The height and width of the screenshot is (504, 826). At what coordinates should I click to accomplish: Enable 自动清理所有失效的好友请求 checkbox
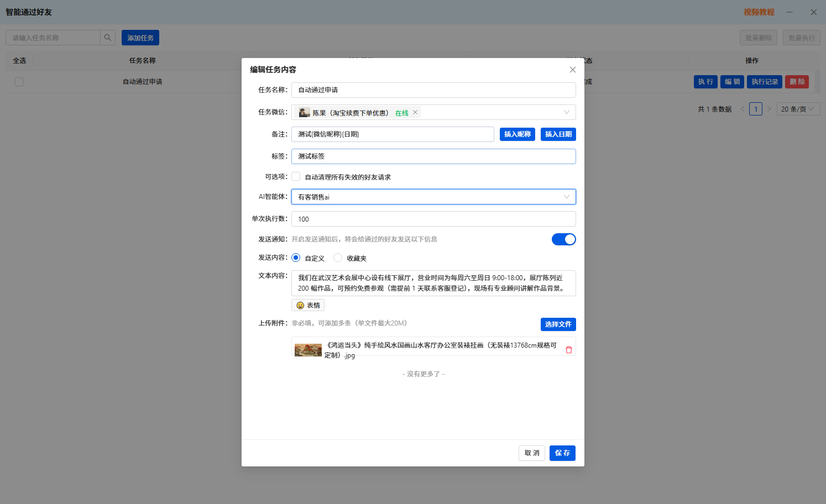coord(296,176)
